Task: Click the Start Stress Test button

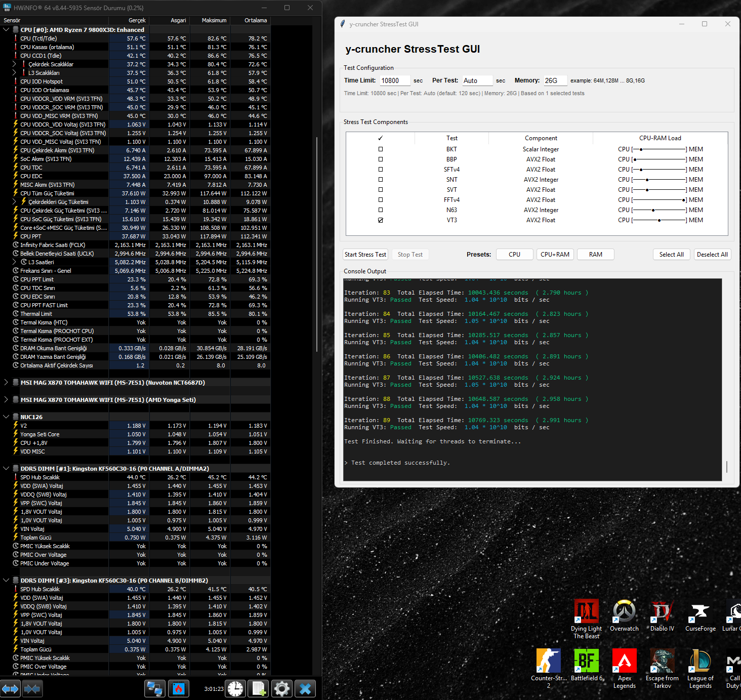Action: [365, 255]
